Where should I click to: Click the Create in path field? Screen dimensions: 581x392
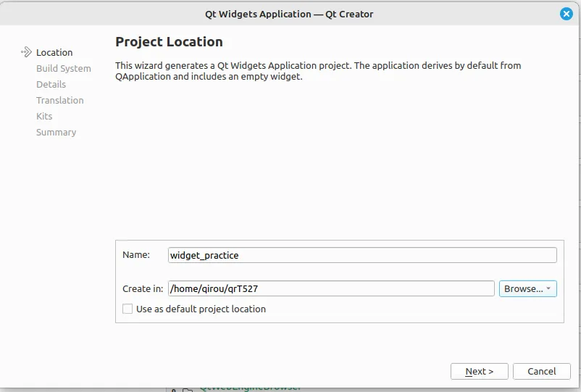[x=331, y=288]
